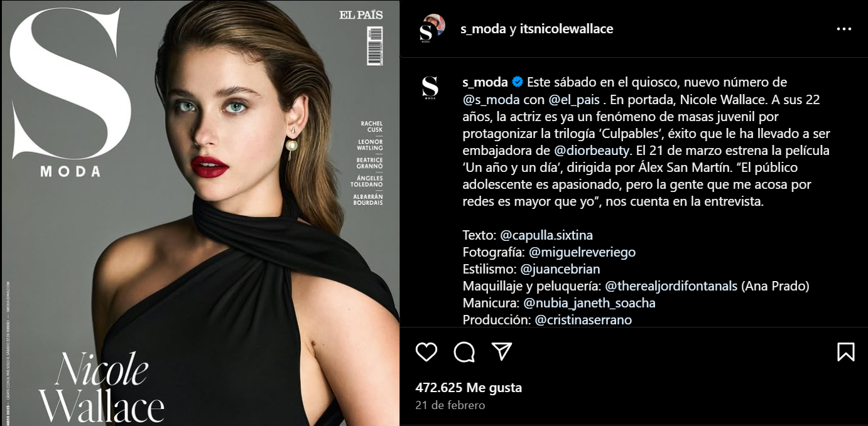Open the s_moda username in the header
This screenshot has height=426, width=868.
[483, 29]
